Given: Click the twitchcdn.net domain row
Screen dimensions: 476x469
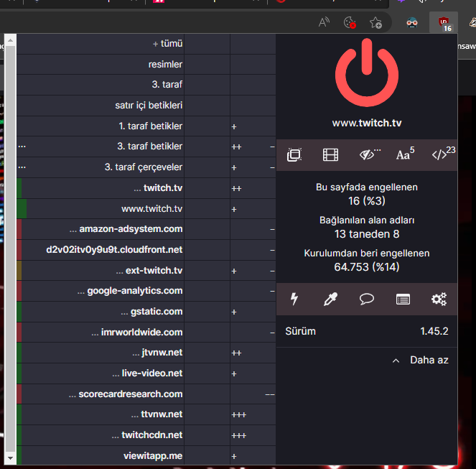Looking at the screenshot, I should click(101, 435).
